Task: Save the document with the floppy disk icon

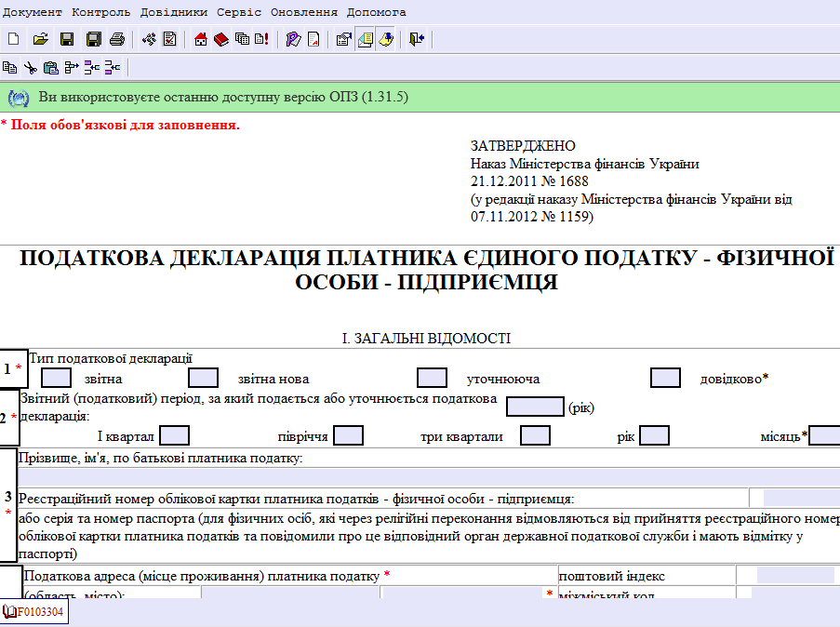Action: [66, 39]
